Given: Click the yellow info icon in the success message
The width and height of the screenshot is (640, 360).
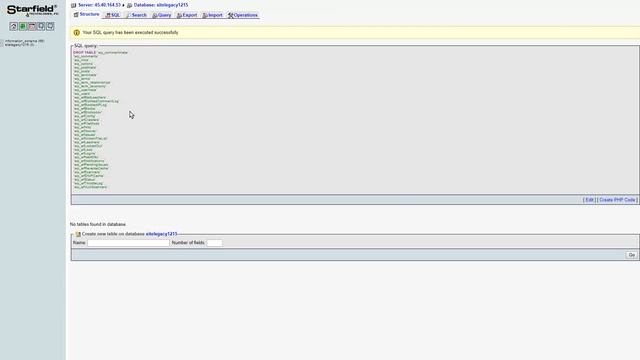Looking at the screenshot, I should (76, 33).
